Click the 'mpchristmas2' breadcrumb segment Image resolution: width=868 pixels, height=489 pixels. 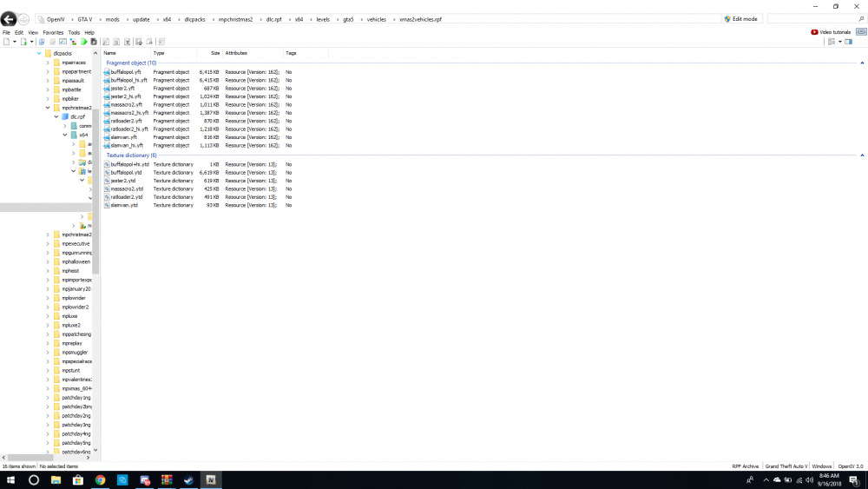pyautogui.click(x=235, y=19)
